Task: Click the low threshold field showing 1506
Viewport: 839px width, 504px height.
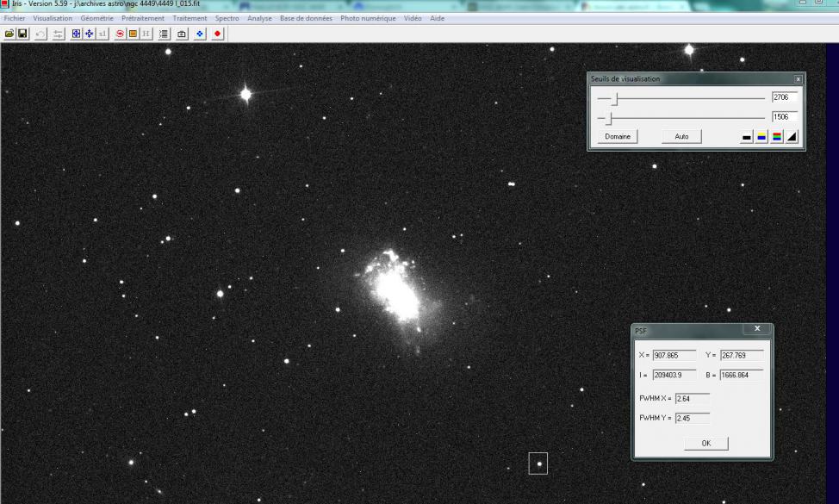Action: (785, 116)
